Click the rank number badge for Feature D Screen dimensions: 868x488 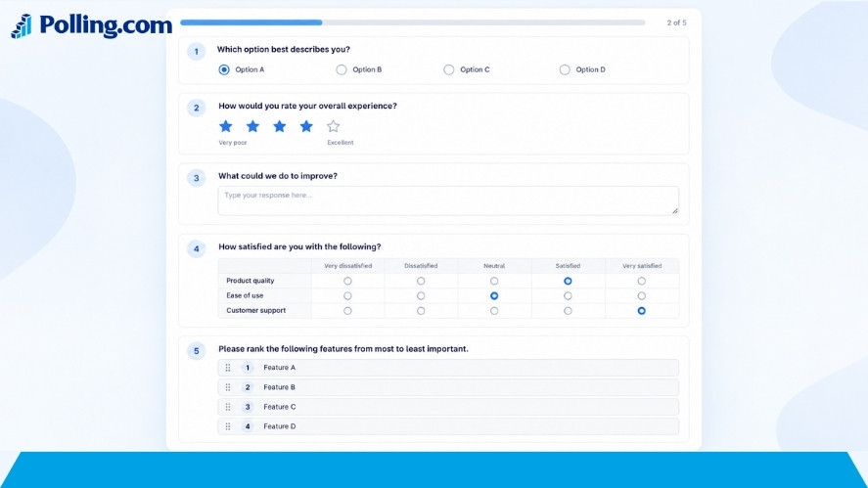click(248, 426)
